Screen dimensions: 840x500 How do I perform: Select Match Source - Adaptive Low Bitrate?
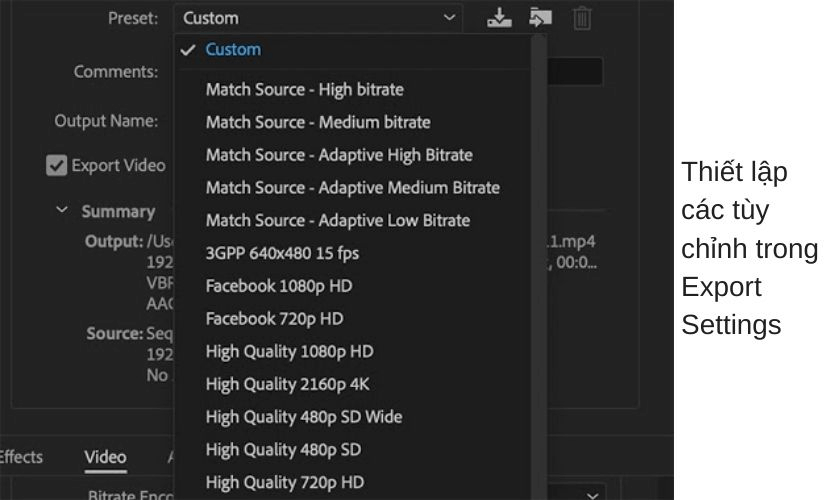coord(337,220)
